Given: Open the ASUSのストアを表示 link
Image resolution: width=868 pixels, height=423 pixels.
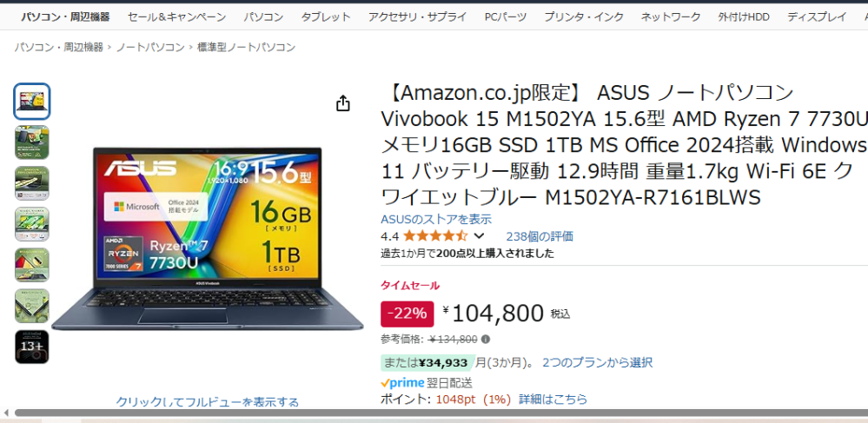Looking at the screenshot, I should pyautogui.click(x=436, y=219).
